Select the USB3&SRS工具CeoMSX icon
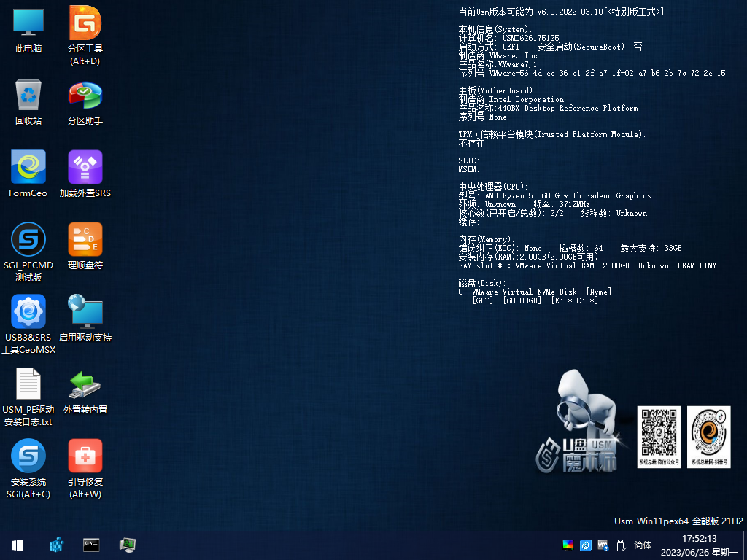Screen dimensions: 747x560 click(x=28, y=324)
